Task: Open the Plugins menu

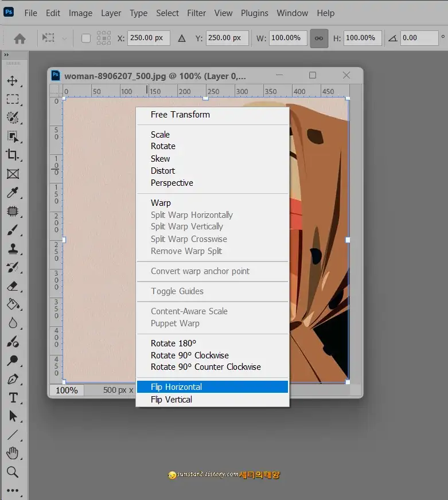Action: coord(254,13)
